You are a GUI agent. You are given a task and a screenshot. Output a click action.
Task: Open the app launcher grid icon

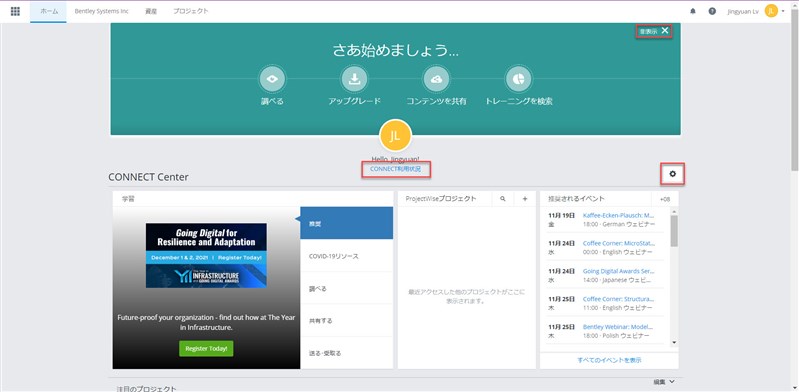tap(15, 11)
